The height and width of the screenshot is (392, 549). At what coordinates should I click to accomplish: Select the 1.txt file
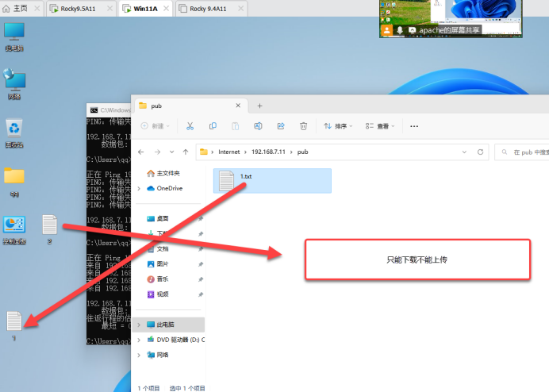(x=246, y=181)
